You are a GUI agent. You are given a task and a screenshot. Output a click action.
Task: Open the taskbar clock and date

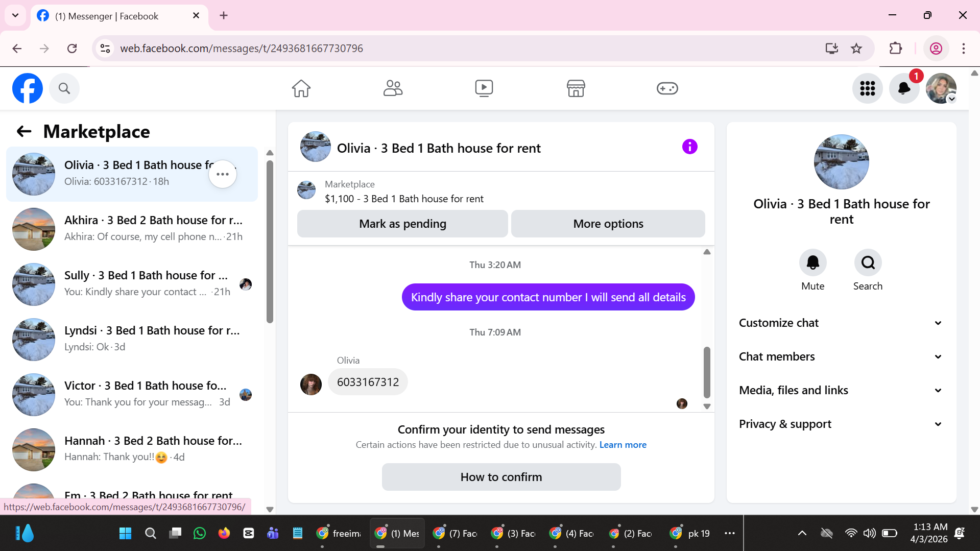point(929,533)
